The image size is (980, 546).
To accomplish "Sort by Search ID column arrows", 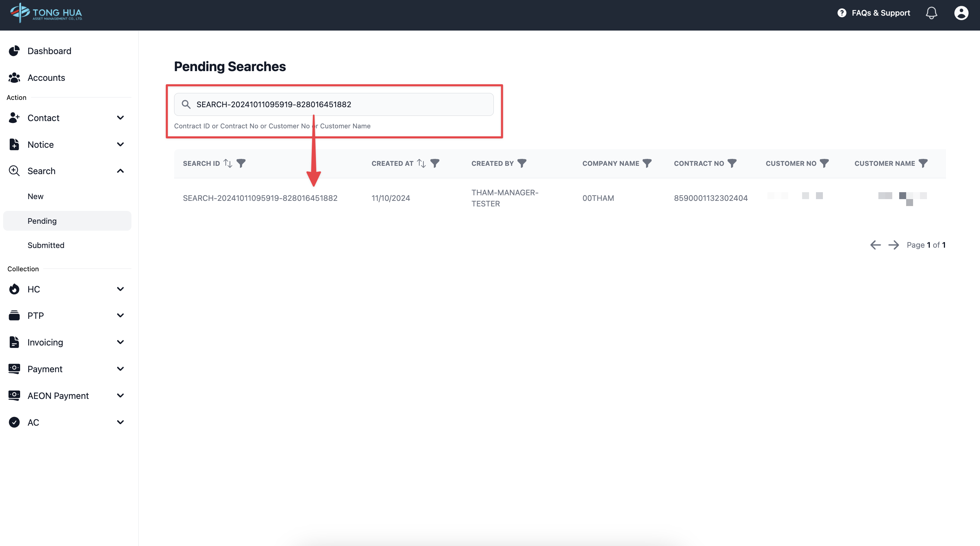I will coord(227,163).
